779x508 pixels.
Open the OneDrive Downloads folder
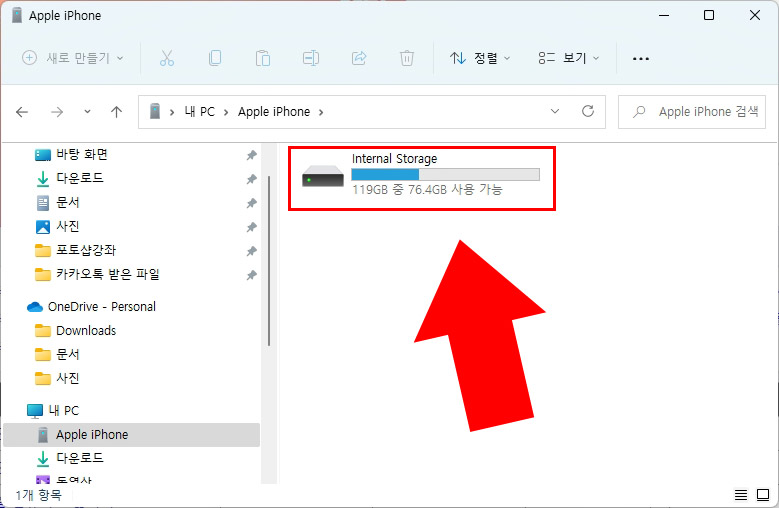(76, 331)
